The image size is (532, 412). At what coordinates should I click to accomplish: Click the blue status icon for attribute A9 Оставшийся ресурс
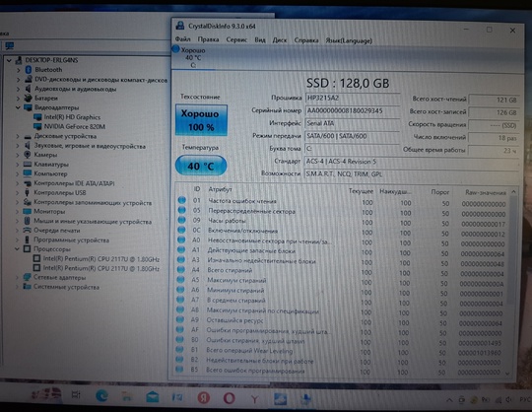(180, 319)
